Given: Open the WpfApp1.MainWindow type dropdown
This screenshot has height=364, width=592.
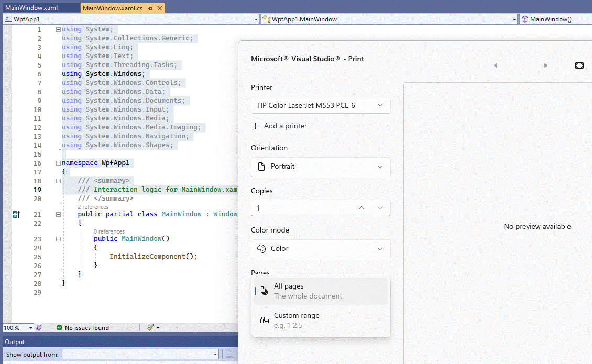Looking at the screenshot, I should 514,19.
